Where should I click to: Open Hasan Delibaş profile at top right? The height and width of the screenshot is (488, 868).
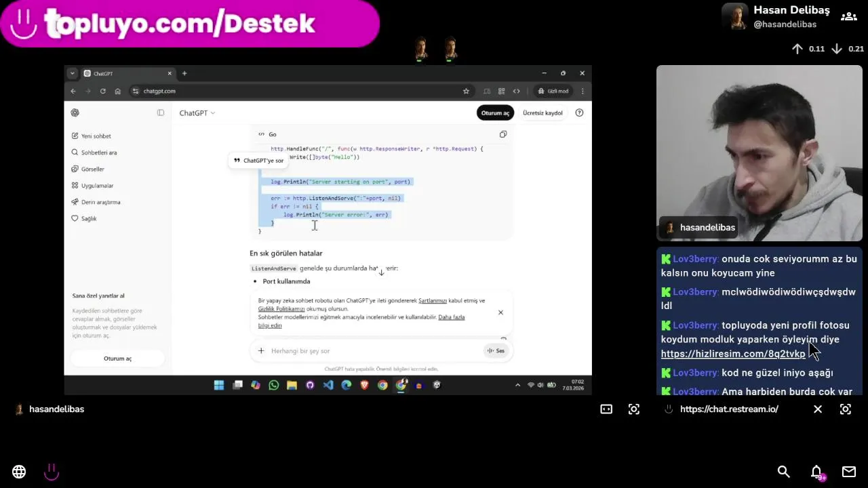tap(776, 16)
